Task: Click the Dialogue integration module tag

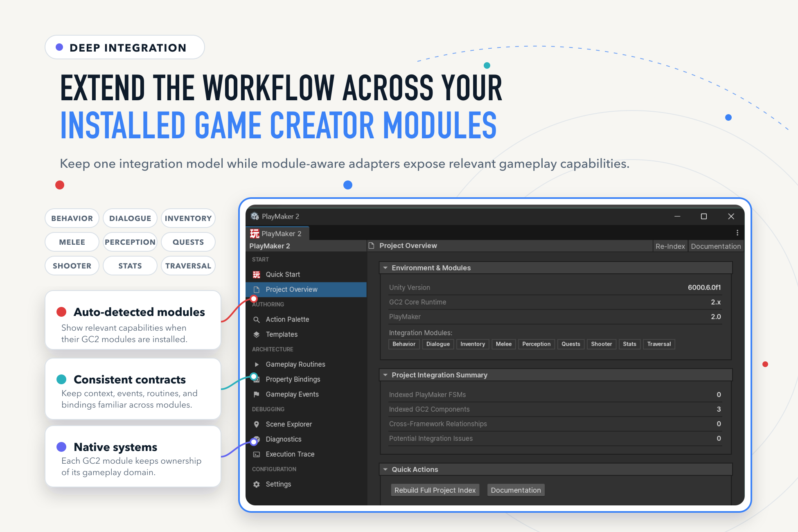Action: (438, 344)
